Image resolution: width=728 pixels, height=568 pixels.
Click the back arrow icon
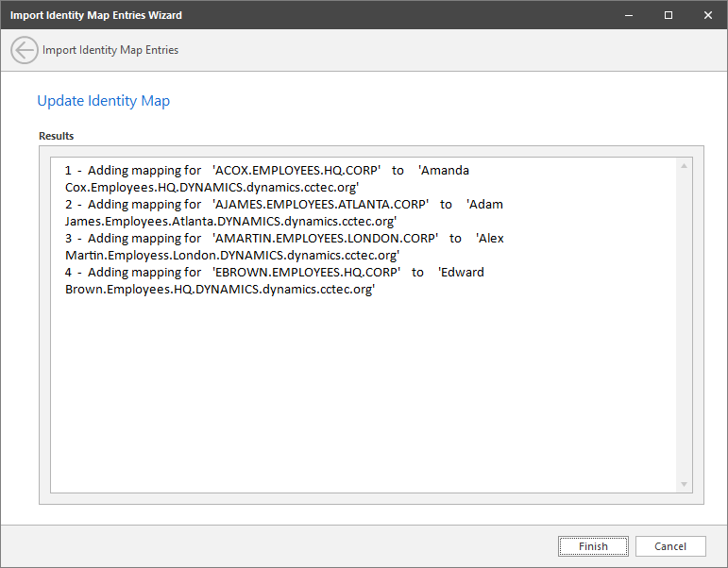click(25, 50)
